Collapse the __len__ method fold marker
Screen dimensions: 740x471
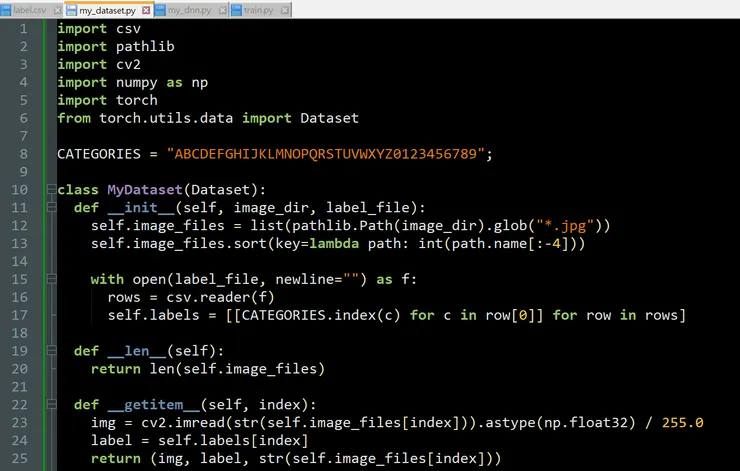pyautogui.click(x=51, y=351)
